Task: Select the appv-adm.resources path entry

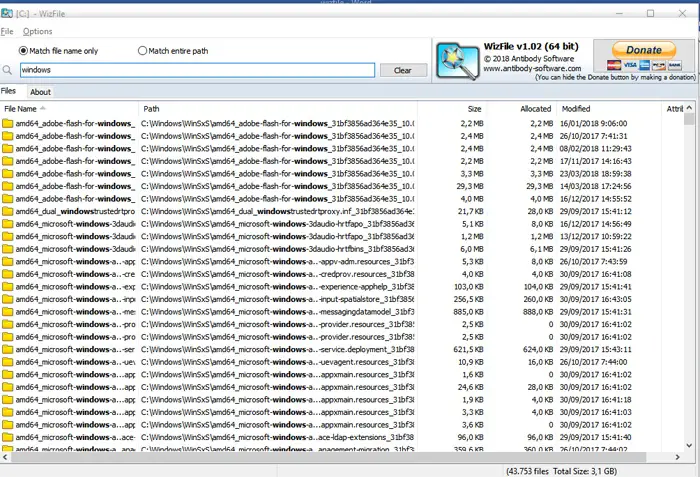Action: (x=278, y=261)
